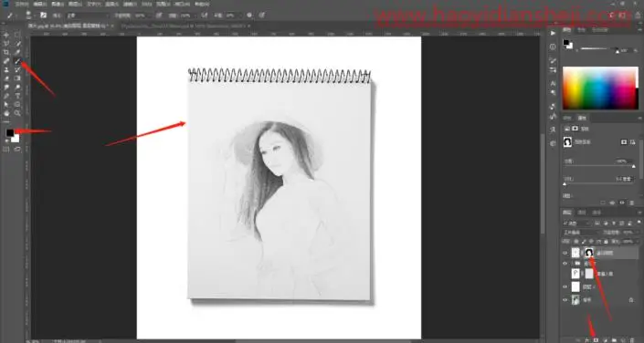Select the Dodge tool
The height and width of the screenshot is (343, 644).
(17, 87)
